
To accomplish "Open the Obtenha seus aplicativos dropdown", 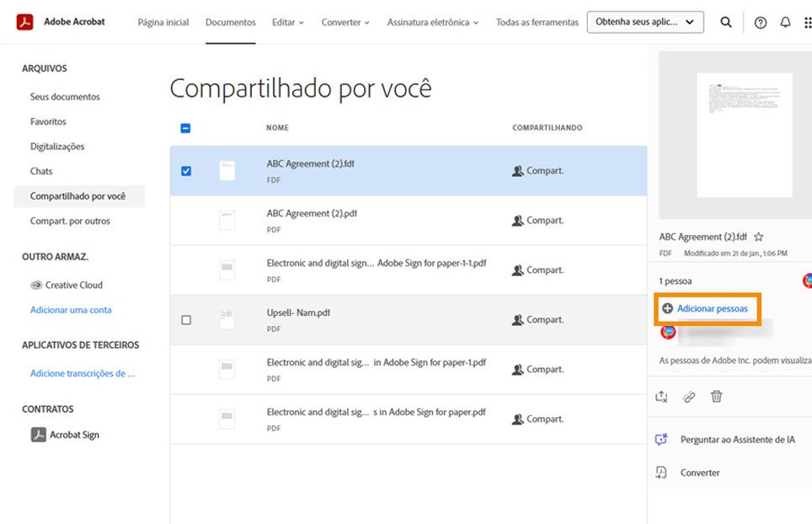I will click(644, 22).
